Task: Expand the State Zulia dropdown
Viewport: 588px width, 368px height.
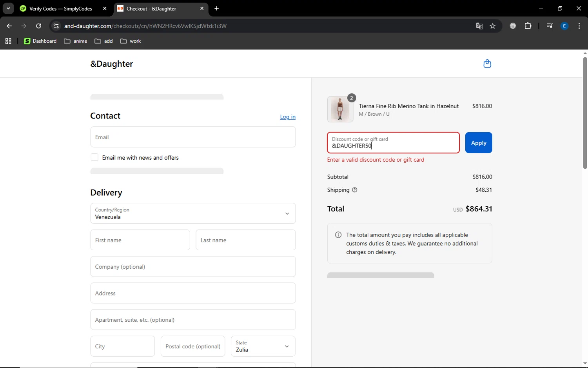Action: click(x=263, y=346)
